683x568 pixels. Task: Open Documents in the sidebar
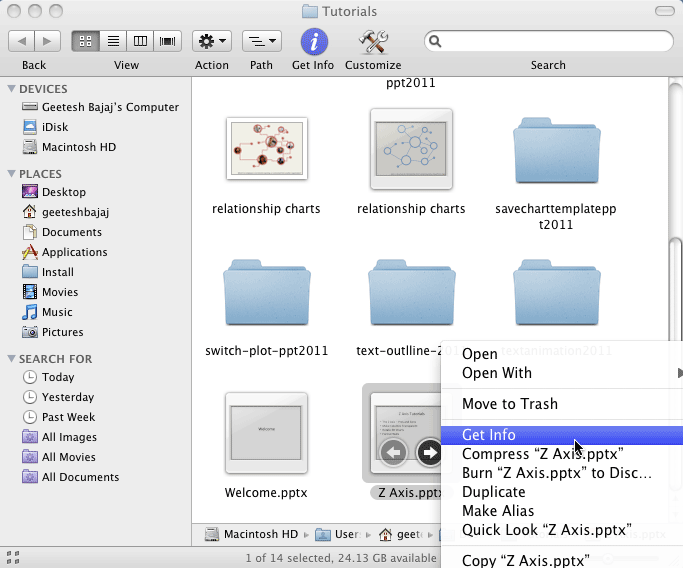coord(62,232)
